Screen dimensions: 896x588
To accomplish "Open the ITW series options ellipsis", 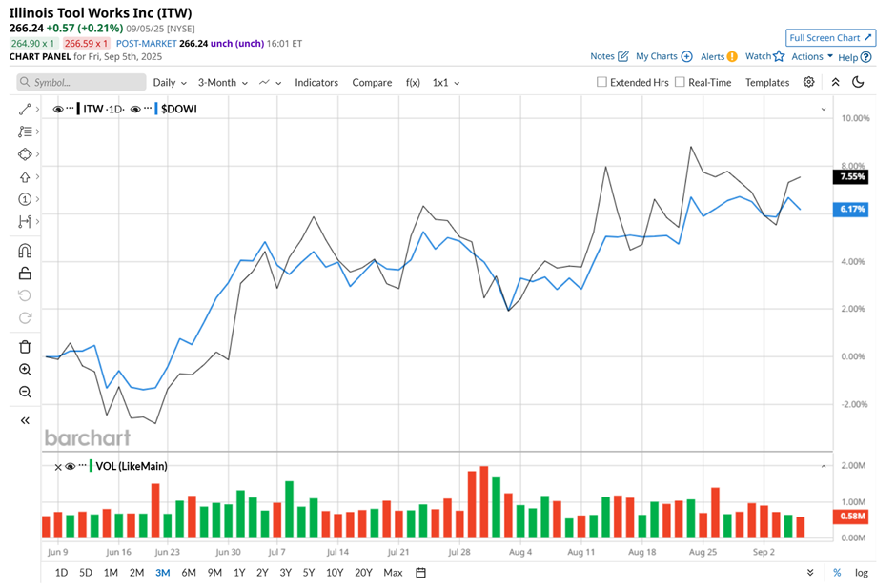I will click(70, 109).
